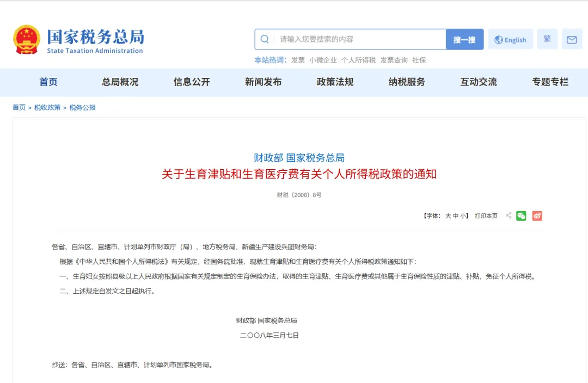Open the 总局概况 menu item
The image size is (588, 383).
[x=120, y=82]
